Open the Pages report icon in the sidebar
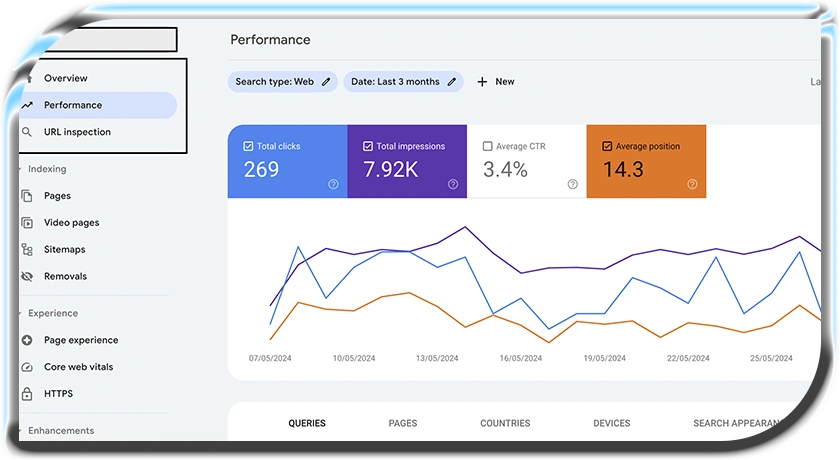The width and height of the screenshot is (840, 460). 27,196
